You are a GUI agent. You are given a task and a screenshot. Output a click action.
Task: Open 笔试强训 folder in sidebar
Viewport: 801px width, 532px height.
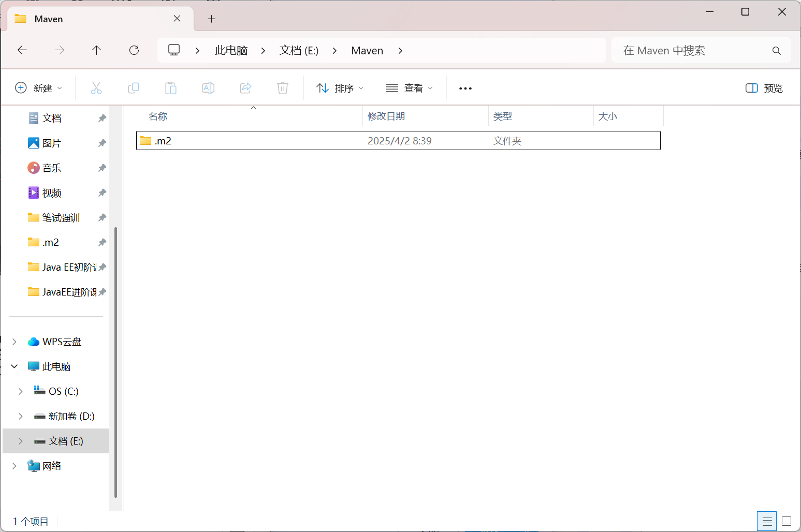click(61, 217)
